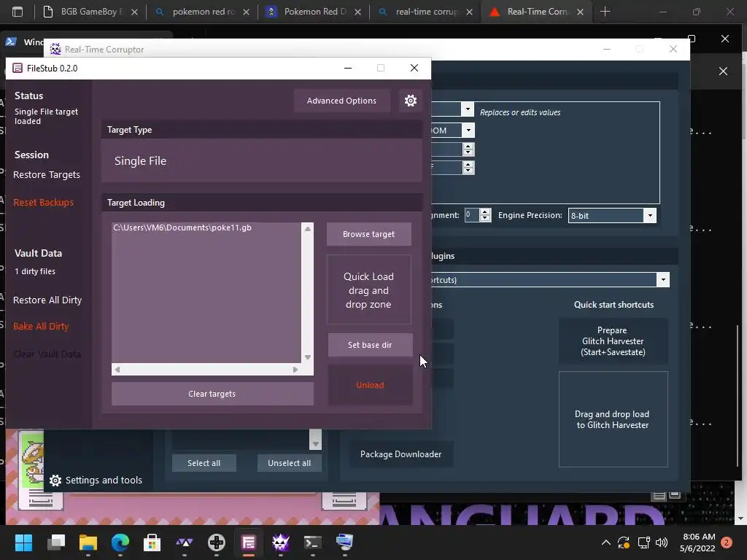Click list scroll down arrow near Select all
747x560 pixels.
click(315, 444)
